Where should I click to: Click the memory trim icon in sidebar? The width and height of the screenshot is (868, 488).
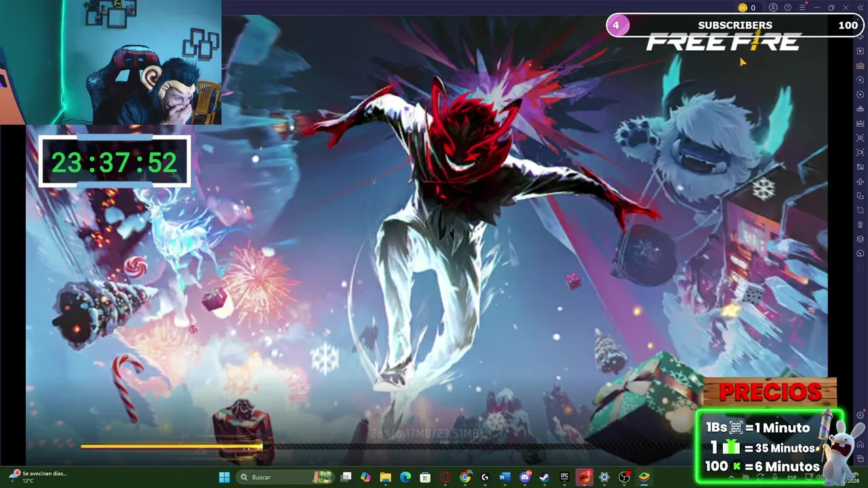click(x=861, y=108)
